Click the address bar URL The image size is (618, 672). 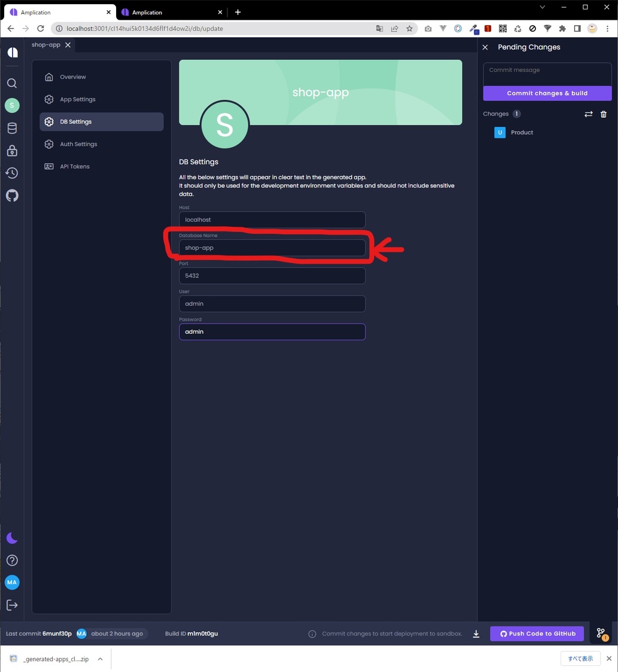coord(145,29)
